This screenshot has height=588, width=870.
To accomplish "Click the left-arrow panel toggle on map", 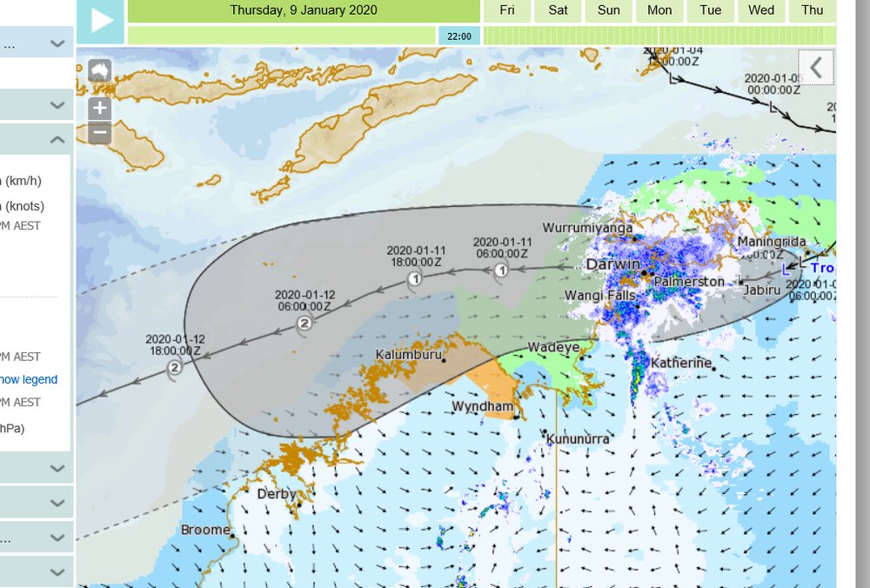I will [x=816, y=67].
